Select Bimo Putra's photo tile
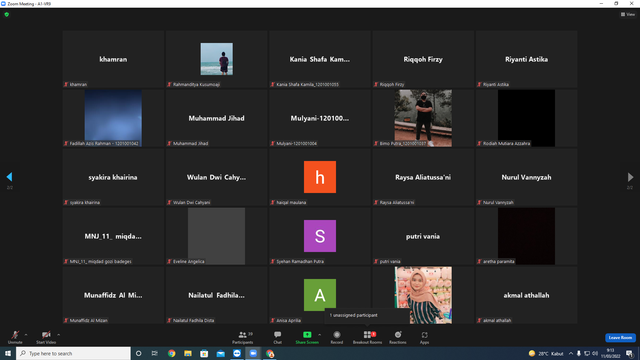The height and width of the screenshot is (360, 640). tap(423, 118)
